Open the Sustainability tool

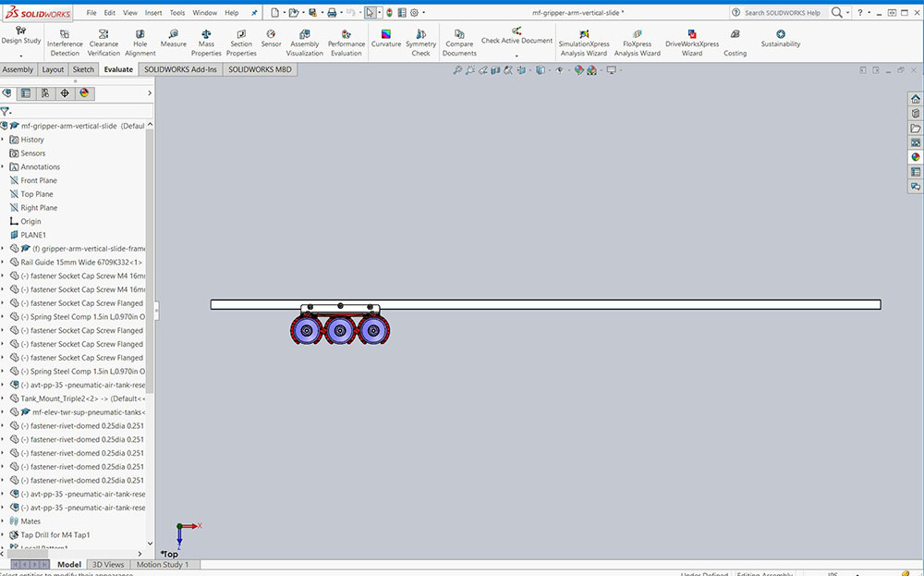tap(781, 39)
